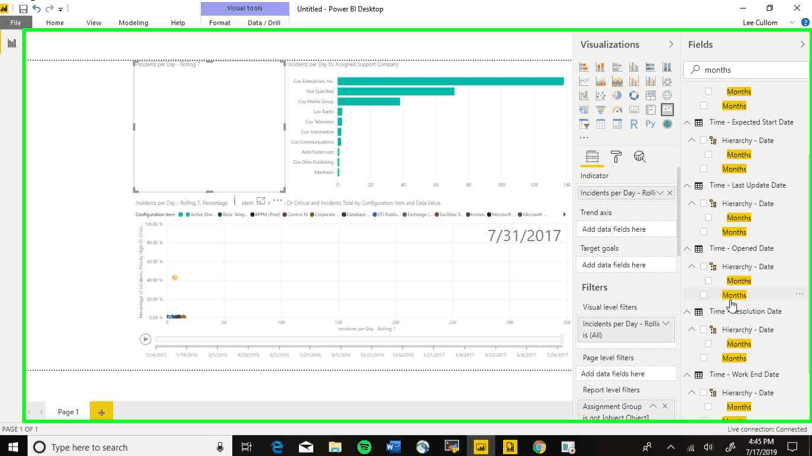Add a new page with plus button
Image resolution: width=812 pixels, height=456 pixels.
102,412
